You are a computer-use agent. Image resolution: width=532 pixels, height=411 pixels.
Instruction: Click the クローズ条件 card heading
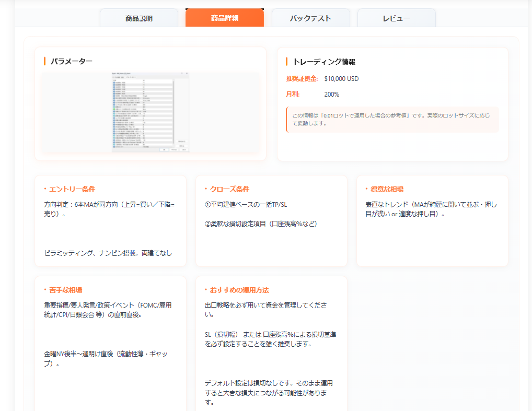pos(229,189)
